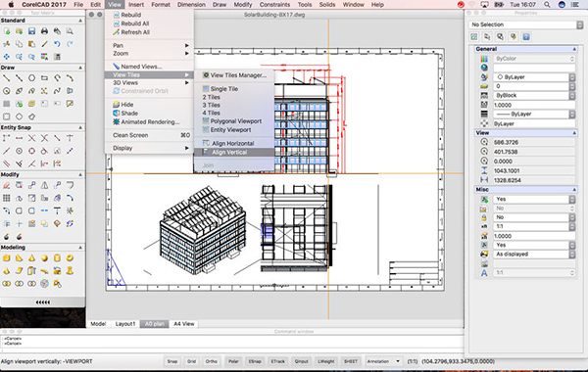The image size is (588, 372).
Task: Switch to the A4 View sheet tab
Action: [184, 324]
